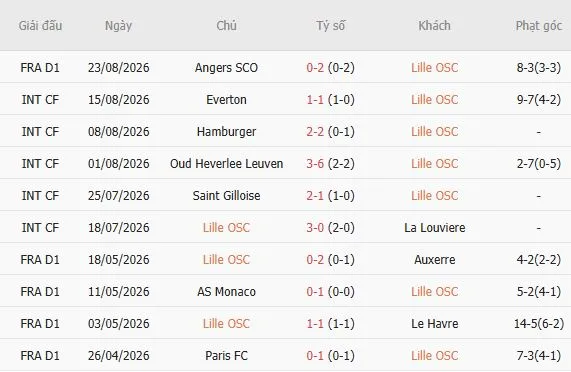This screenshot has height=372, width=571.
Task: Open the 3-0 (2-0) match score
Action: pyautogui.click(x=330, y=228)
